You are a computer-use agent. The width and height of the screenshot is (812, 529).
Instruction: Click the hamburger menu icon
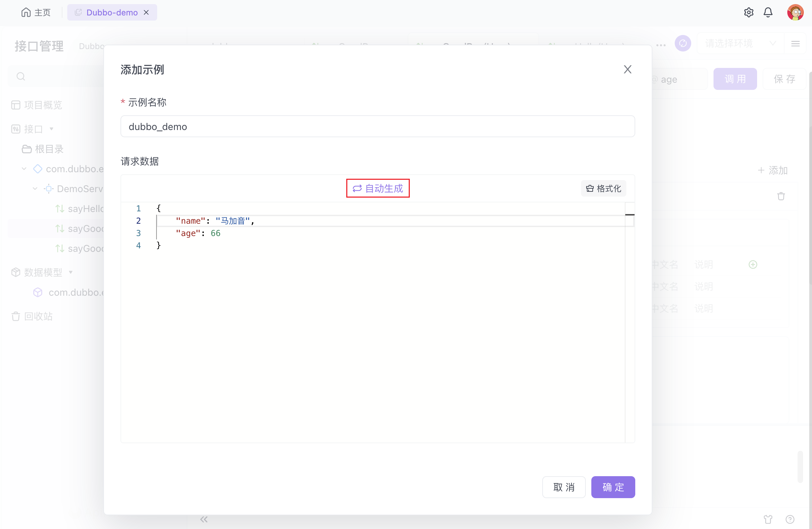[x=796, y=44]
